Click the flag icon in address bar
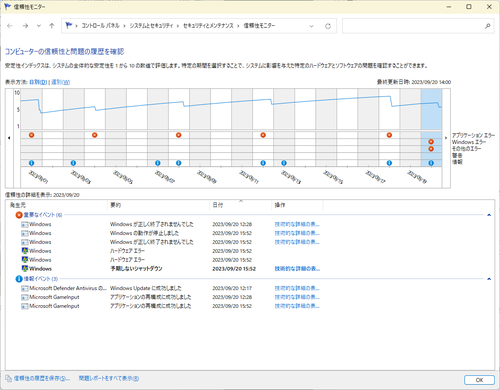 point(69,25)
